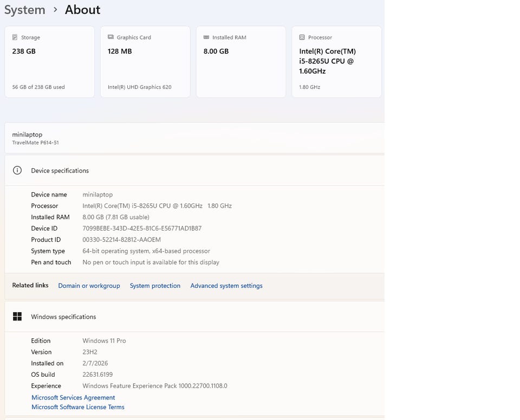Viewport: 520px width, 420px height.
Task: Open Domain or workgroup link
Action: tap(89, 286)
